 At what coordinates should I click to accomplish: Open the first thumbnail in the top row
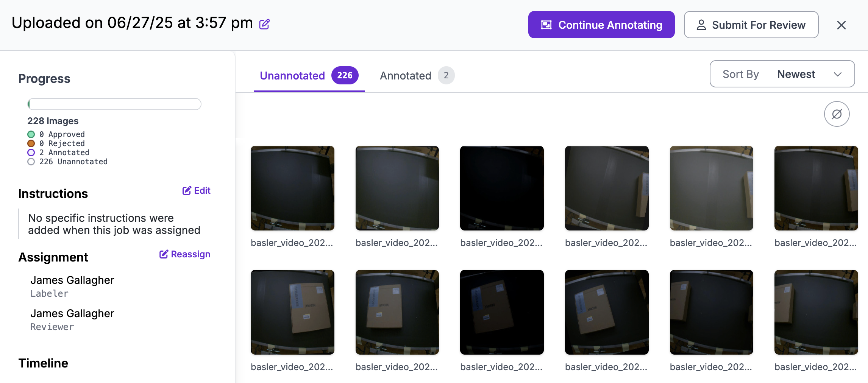pyautogui.click(x=292, y=188)
